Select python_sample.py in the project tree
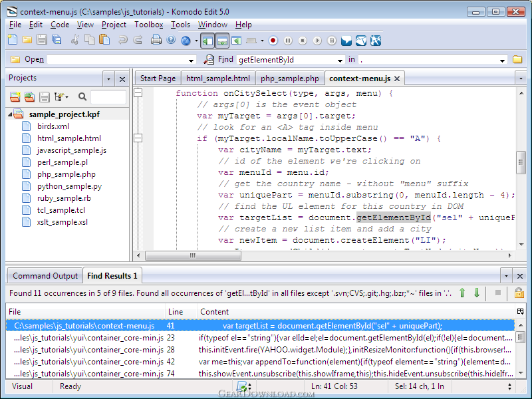532x399 pixels. pos(69,186)
